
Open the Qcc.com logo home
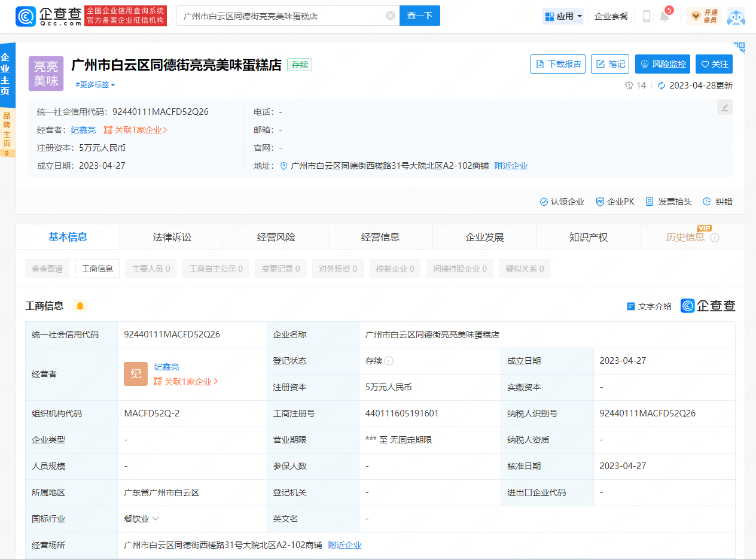tap(49, 16)
